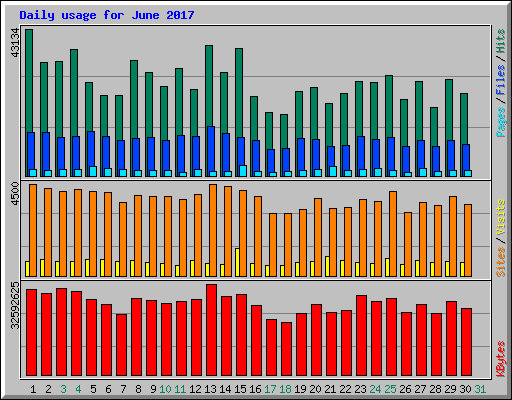Viewport: 512px width, 400px height.
Task: Click the Files legend label
Action: coord(501,80)
